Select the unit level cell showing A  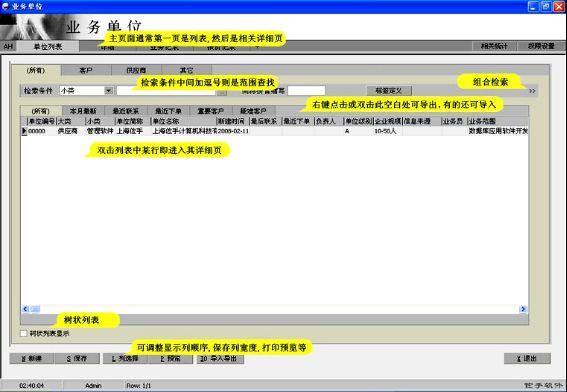358,131
